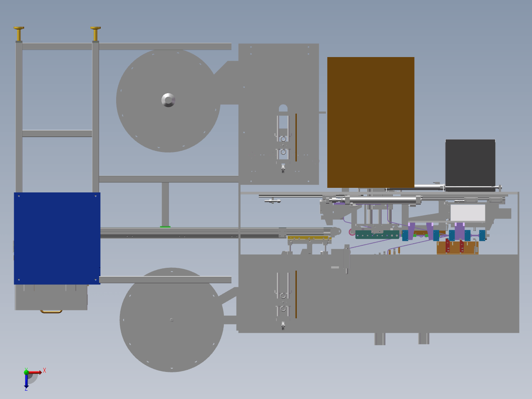Select the brown rectangular cabinet panel
The height and width of the screenshot is (399, 532).
coord(370,122)
